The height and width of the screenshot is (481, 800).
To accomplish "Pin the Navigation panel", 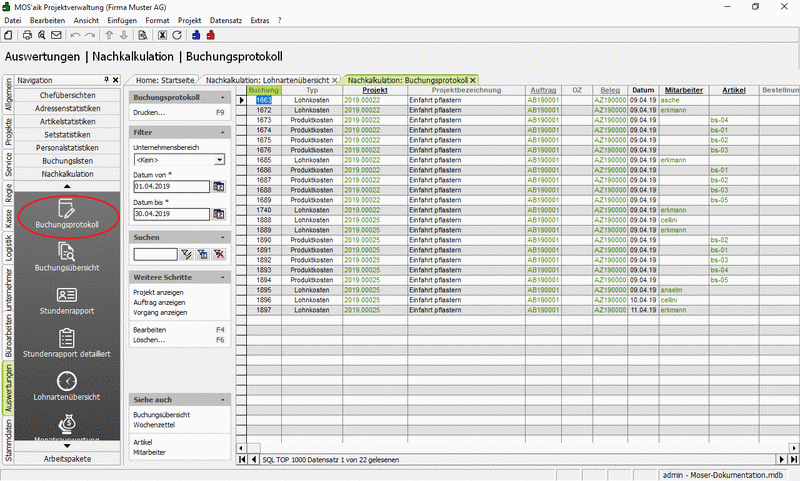I will coord(107,80).
